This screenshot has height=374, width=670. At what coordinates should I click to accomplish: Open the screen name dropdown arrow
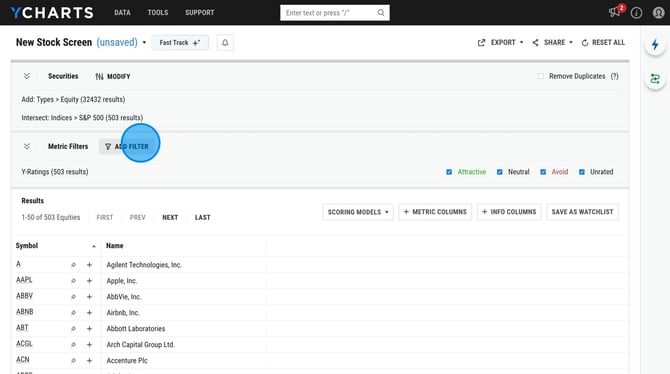click(x=144, y=42)
